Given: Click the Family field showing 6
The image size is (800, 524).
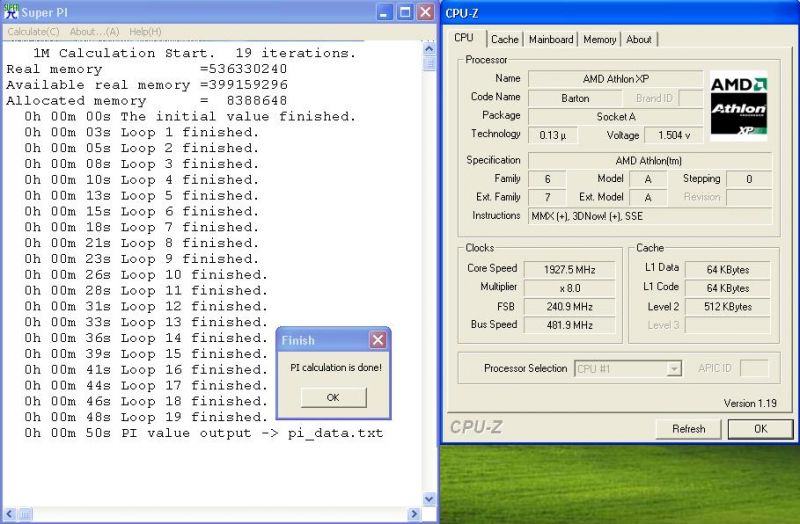Looking at the screenshot, I should pyautogui.click(x=547, y=179).
